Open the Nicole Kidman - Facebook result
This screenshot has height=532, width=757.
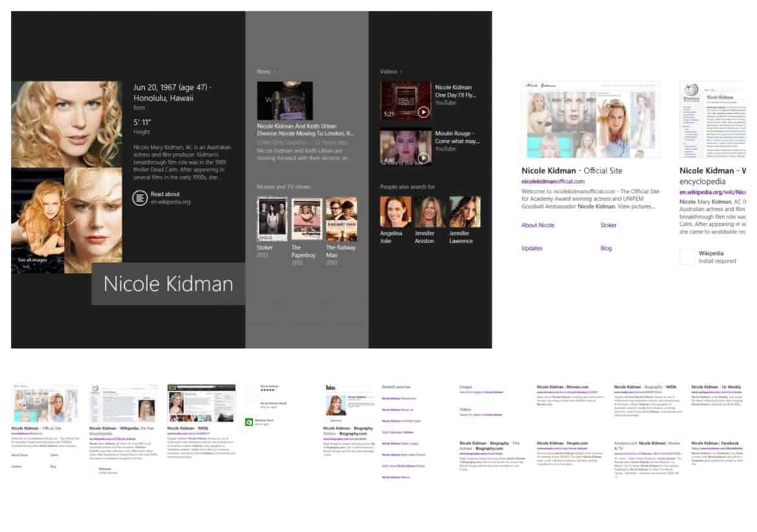pyautogui.click(x=714, y=443)
